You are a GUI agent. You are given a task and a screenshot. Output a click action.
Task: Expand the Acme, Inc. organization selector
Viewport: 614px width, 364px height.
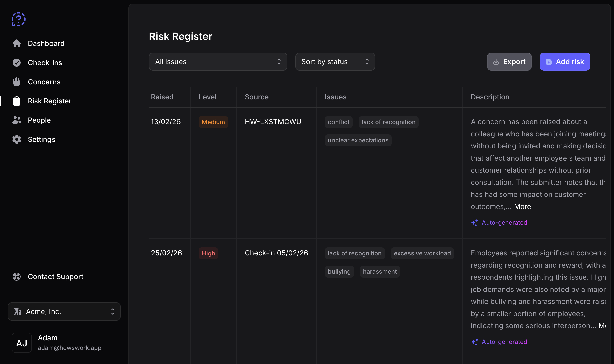[64, 311]
